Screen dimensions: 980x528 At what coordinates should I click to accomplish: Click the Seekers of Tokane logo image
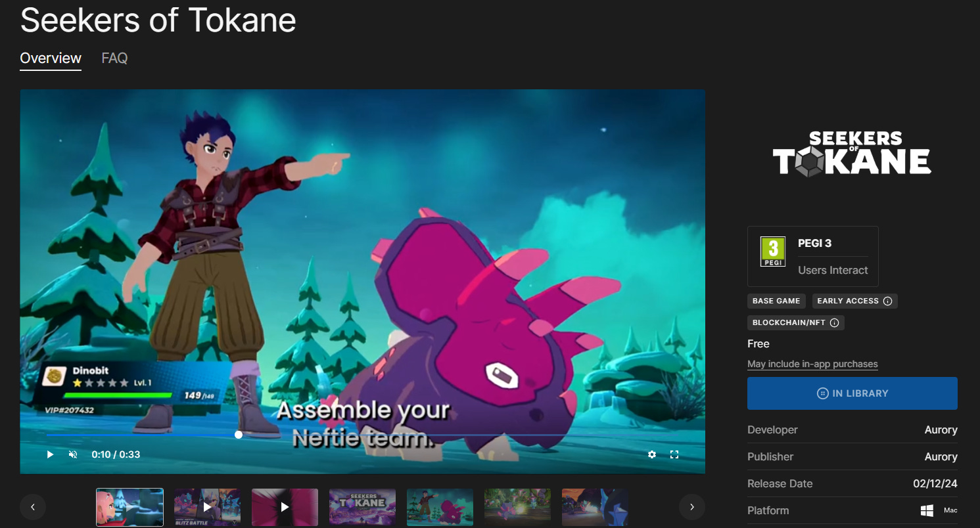852,153
